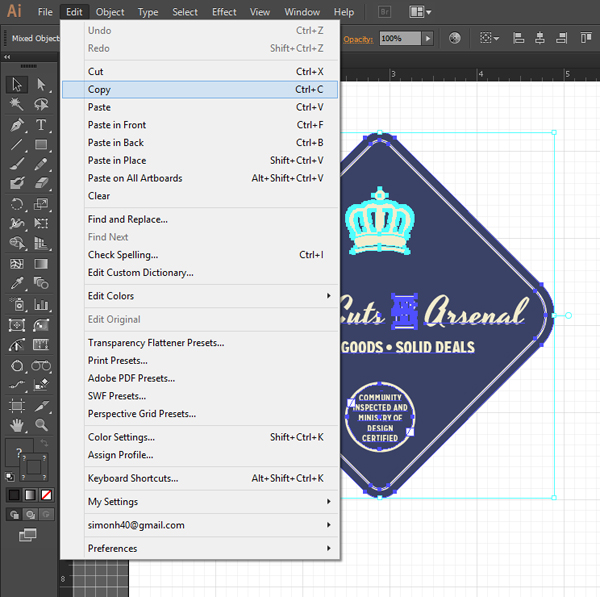Click Horizontal Align Right icon

(561, 38)
